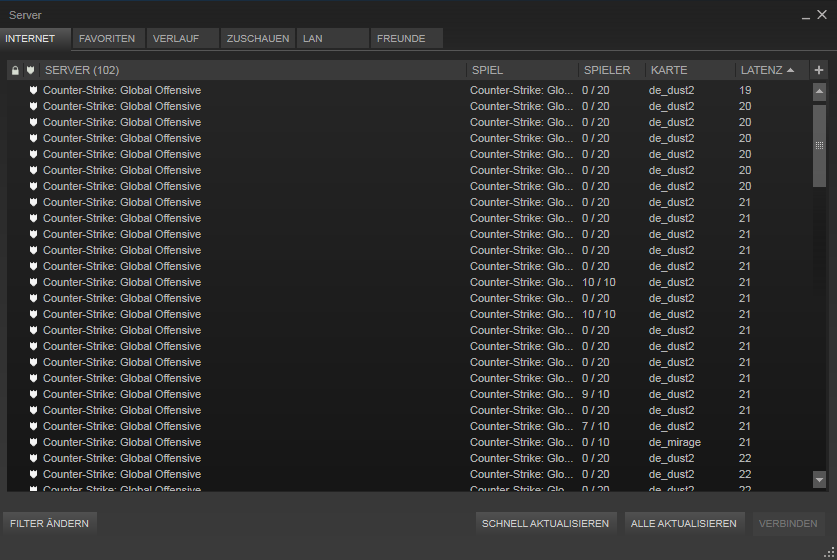Select the 0 / 10 players cell
Screen dimensions: 837x560
point(595,442)
